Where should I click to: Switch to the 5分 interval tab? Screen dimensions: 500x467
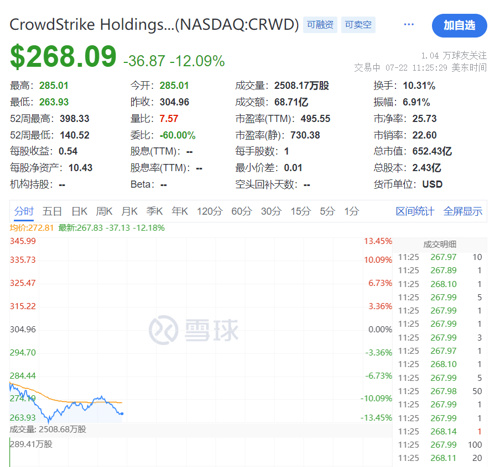coord(327,211)
